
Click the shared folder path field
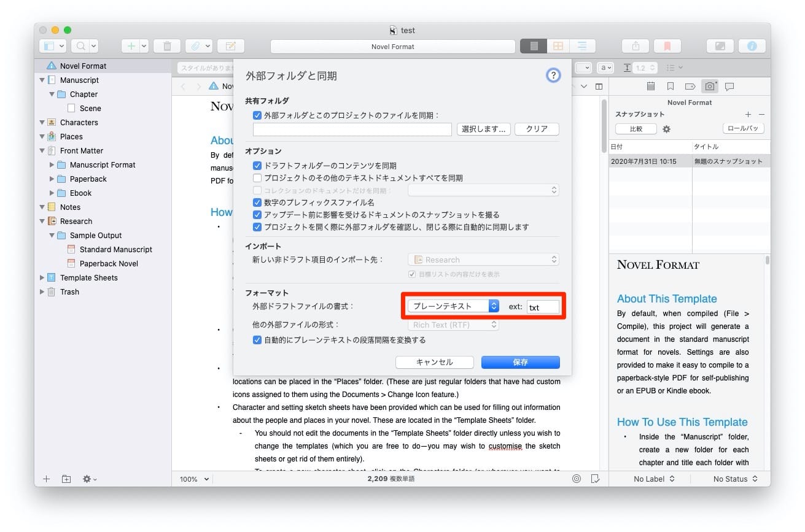pos(352,129)
